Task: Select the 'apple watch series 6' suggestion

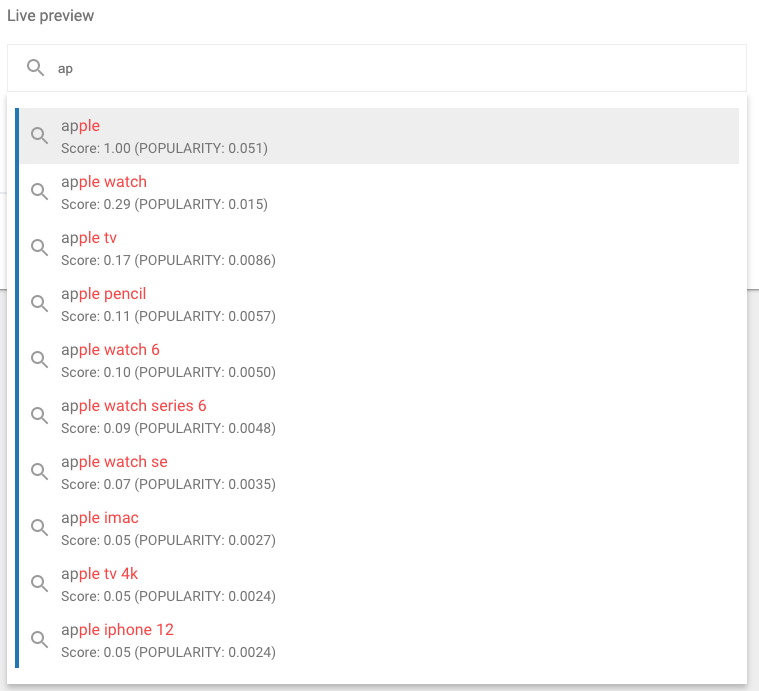Action: (379, 416)
